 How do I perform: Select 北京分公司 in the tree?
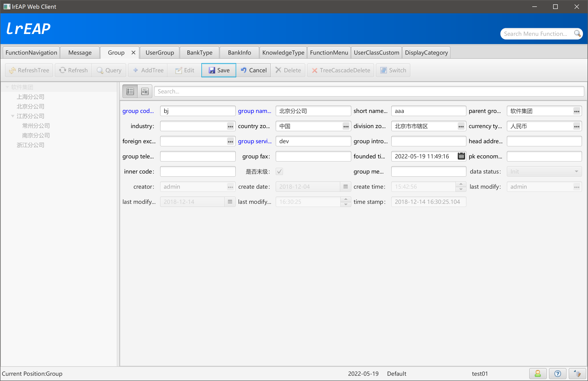31,106
